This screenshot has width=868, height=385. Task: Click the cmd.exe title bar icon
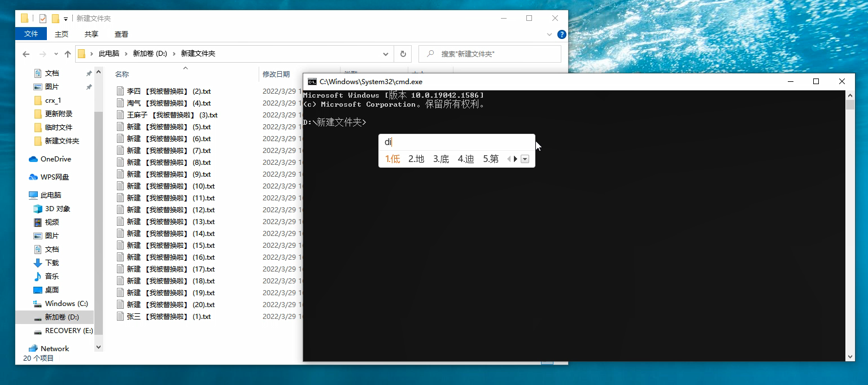pos(312,82)
